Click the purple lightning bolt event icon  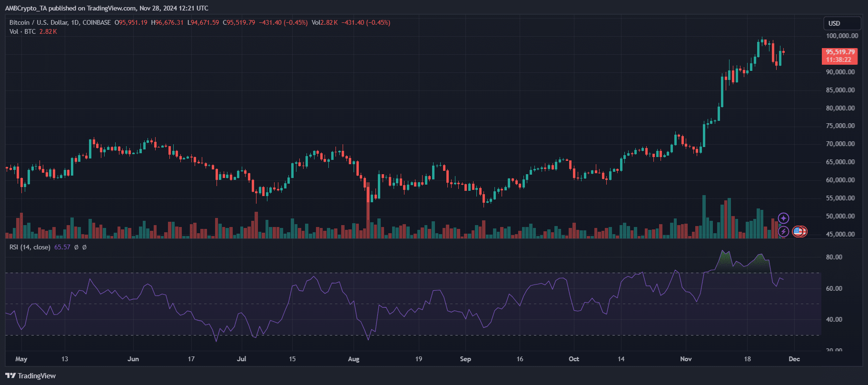point(783,232)
